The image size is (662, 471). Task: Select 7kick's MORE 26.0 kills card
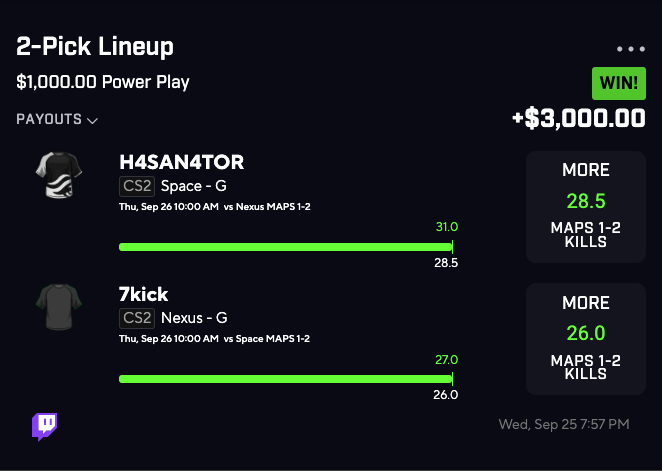coord(585,339)
